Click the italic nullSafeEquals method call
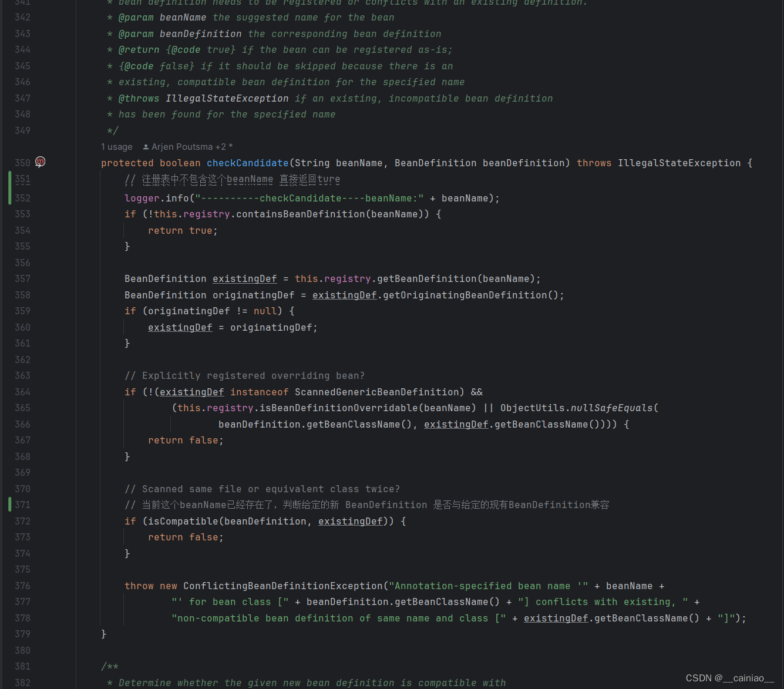The width and height of the screenshot is (784, 689). pyautogui.click(x=611, y=408)
